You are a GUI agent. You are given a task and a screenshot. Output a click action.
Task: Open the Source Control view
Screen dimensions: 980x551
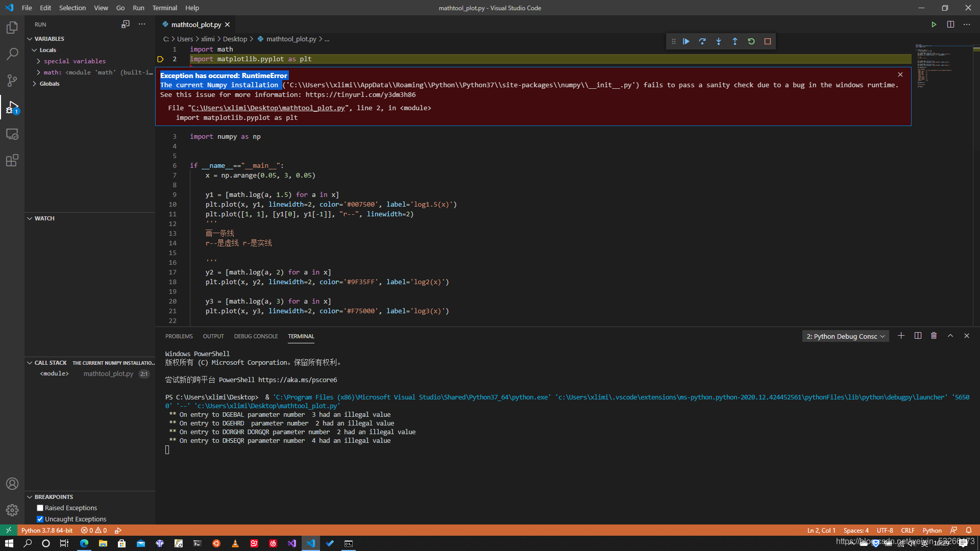(x=12, y=80)
